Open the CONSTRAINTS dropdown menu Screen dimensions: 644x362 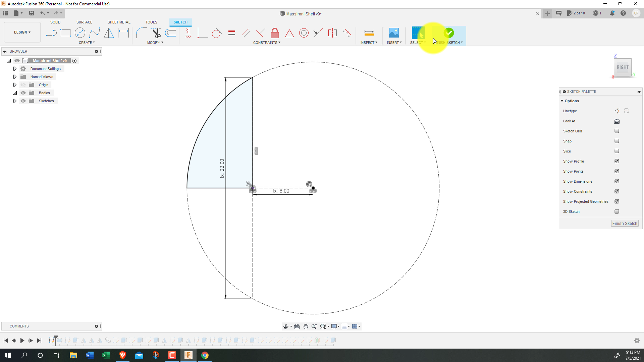(x=267, y=43)
